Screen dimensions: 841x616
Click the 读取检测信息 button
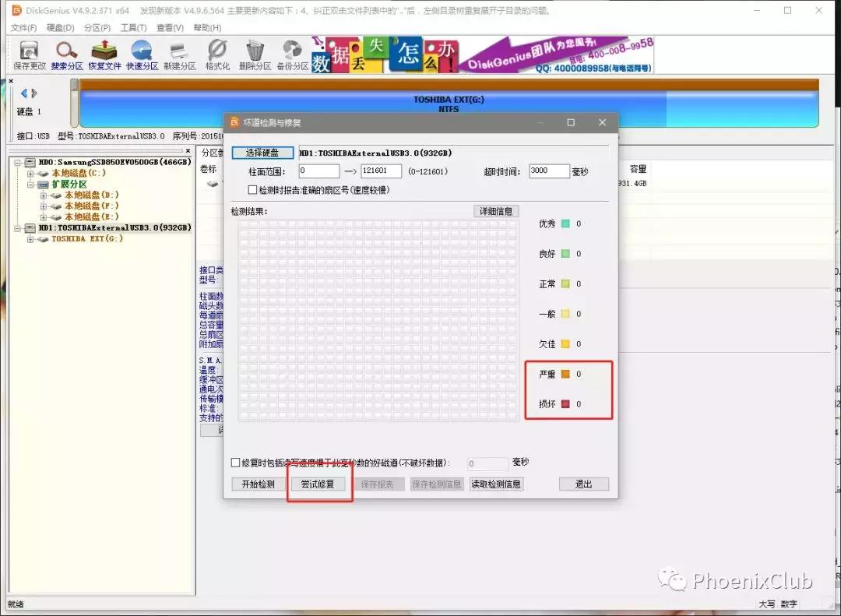pyautogui.click(x=496, y=484)
